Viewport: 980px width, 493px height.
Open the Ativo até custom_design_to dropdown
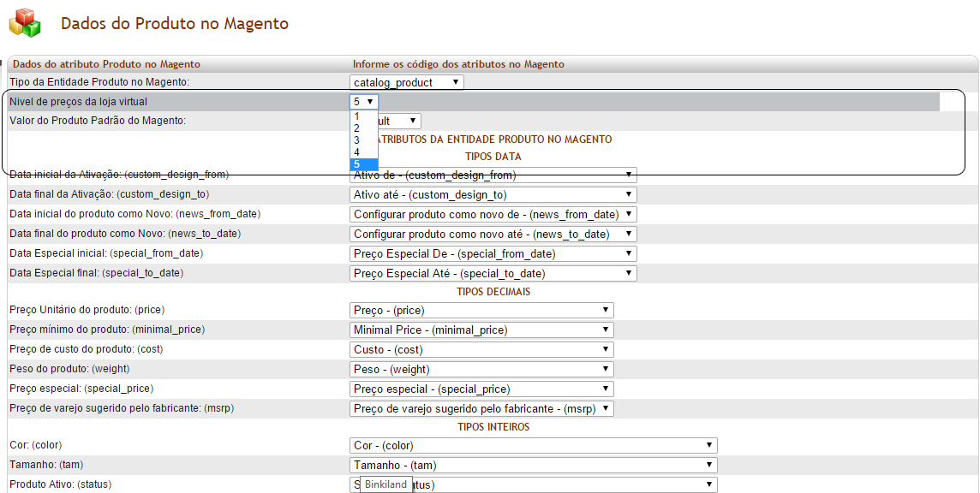coord(493,195)
